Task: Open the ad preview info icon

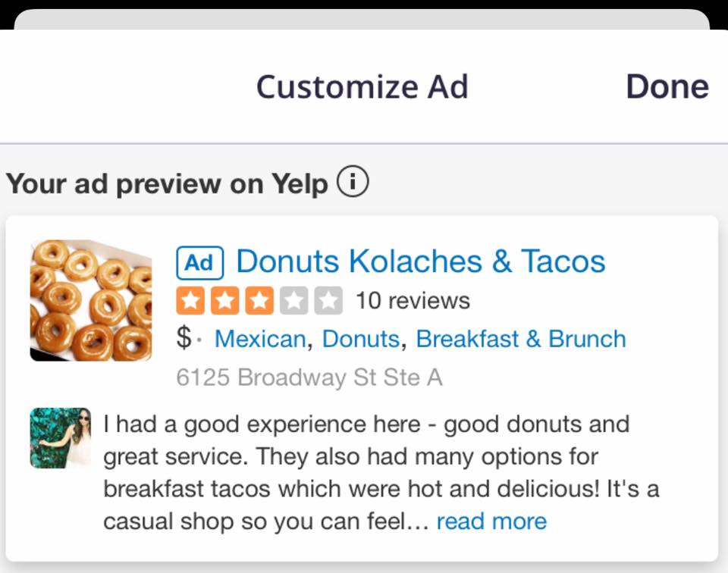Action: (353, 181)
